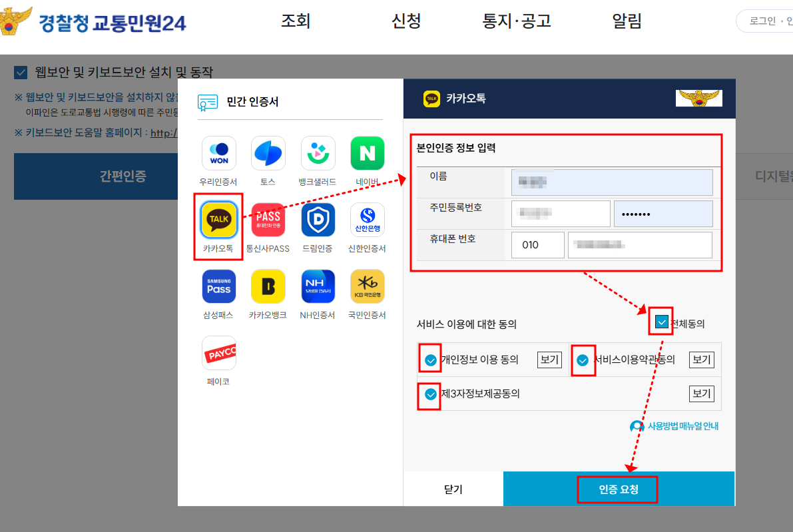This screenshot has height=532, width=793.
Task: Toggle the 전체동의 checkbox
Action: click(x=661, y=322)
